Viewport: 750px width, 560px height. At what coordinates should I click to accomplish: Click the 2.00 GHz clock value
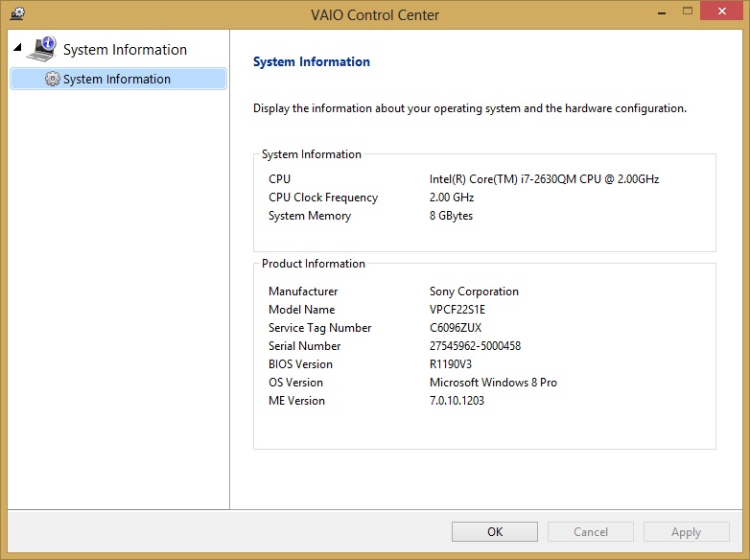point(452,198)
